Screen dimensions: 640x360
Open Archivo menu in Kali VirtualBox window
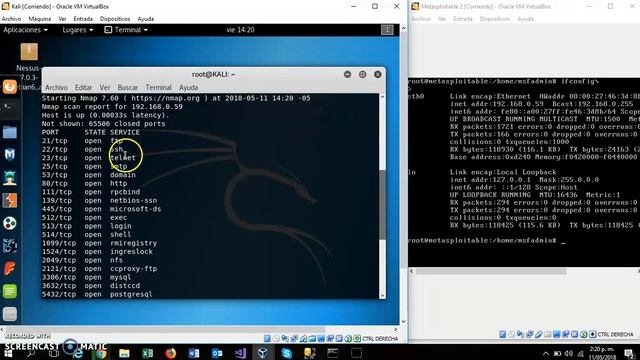point(11,19)
